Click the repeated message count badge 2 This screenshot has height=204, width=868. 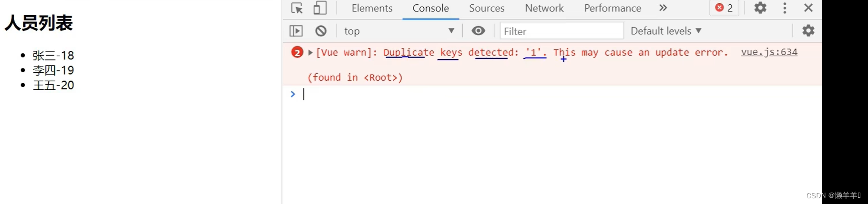click(x=297, y=52)
